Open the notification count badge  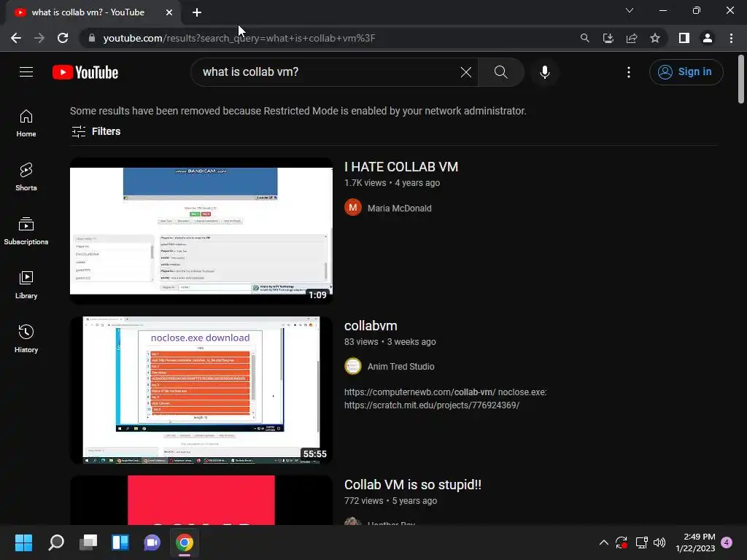pos(727,542)
